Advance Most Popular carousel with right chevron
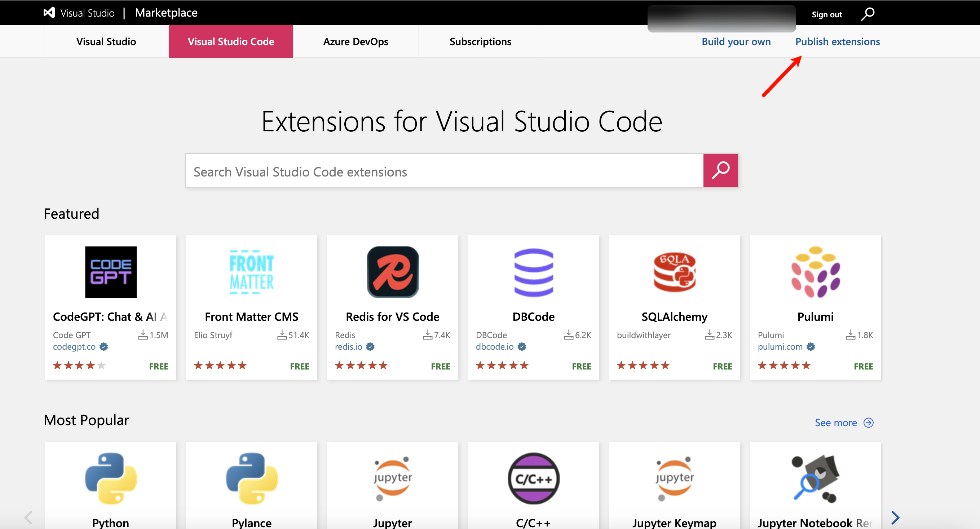This screenshot has height=529, width=980. pyautogui.click(x=896, y=517)
